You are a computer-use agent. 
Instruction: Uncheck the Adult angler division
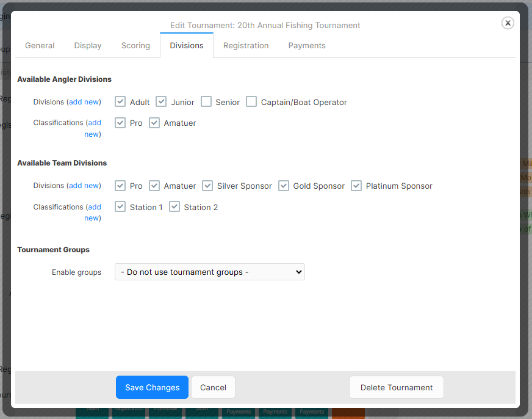click(x=120, y=101)
